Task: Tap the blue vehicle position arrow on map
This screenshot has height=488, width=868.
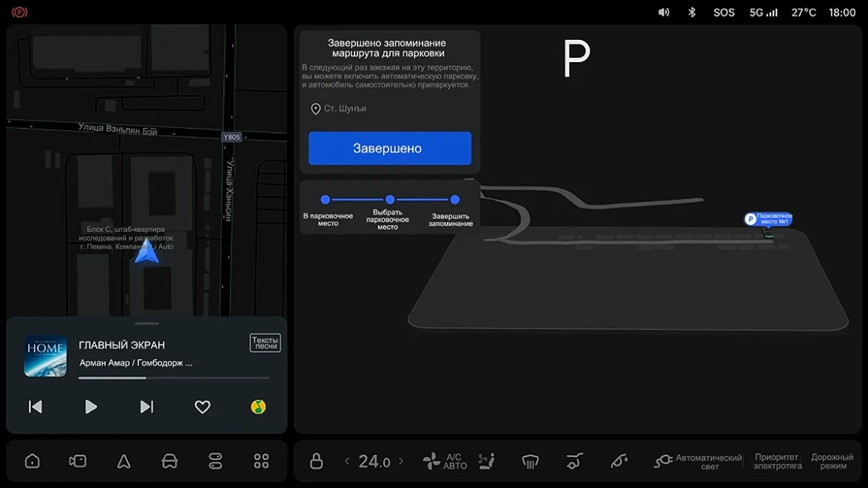Action: pyautogui.click(x=147, y=251)
